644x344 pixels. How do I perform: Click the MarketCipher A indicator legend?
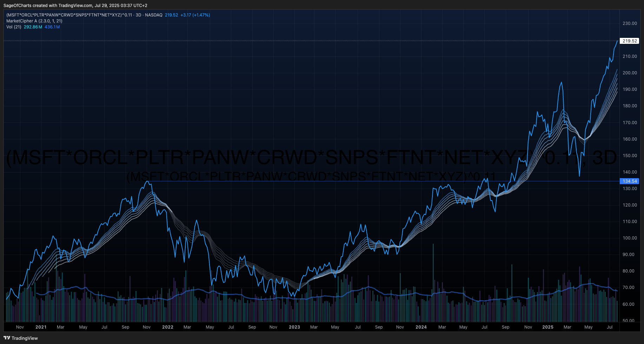click(34, 21)
